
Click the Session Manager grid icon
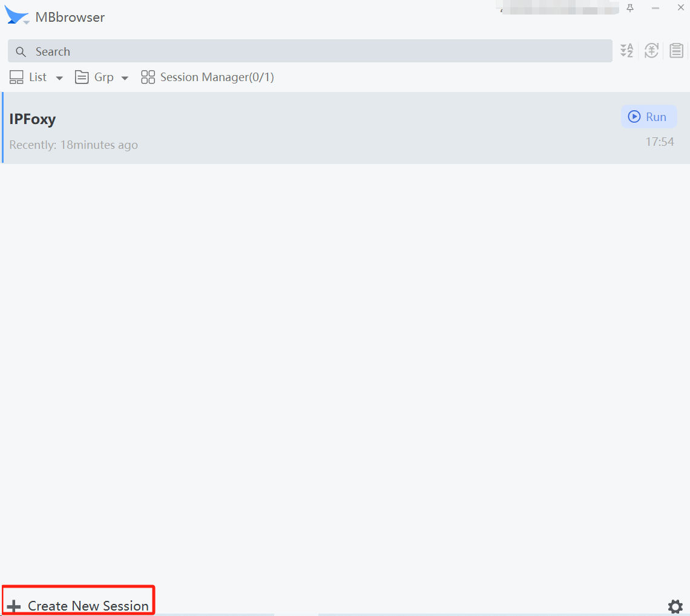pos(148,77)
